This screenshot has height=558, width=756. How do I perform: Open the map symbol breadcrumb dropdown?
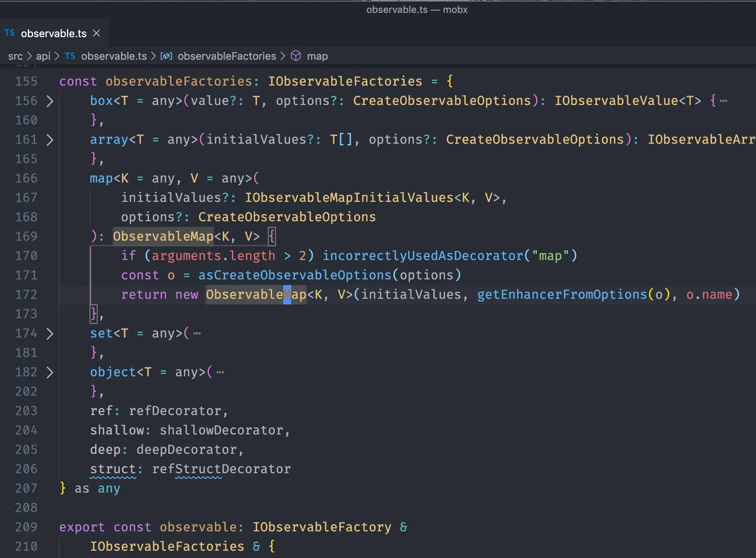[317, 56]
